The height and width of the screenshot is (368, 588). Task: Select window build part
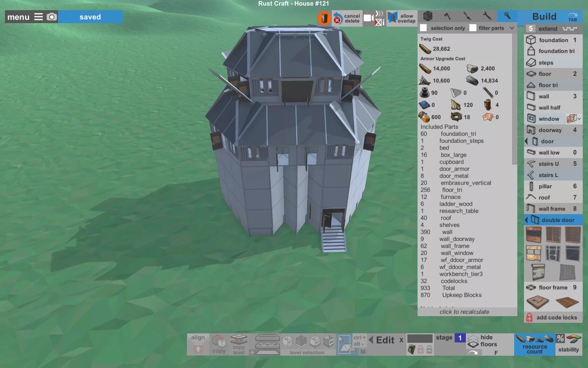click(545, 119)
